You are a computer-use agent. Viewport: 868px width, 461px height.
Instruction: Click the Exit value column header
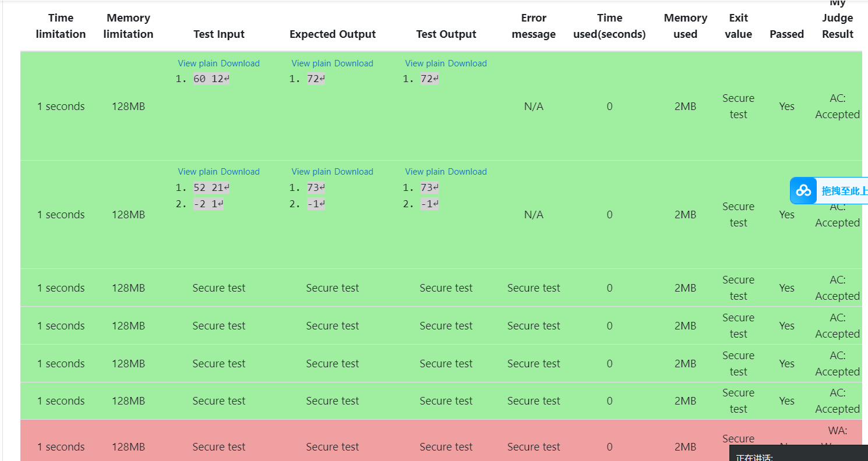coord(738,26)
